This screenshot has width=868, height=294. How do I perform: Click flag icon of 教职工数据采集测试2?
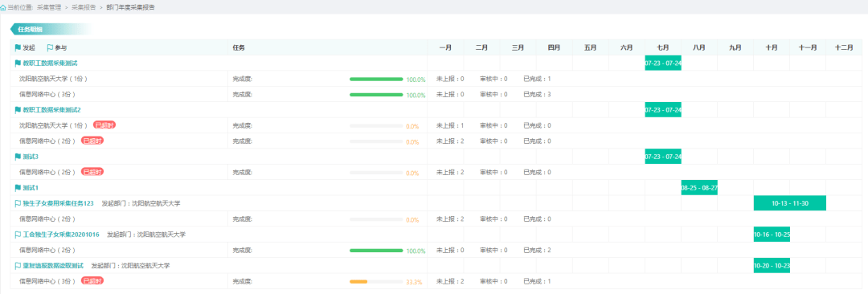pos(18,109)
